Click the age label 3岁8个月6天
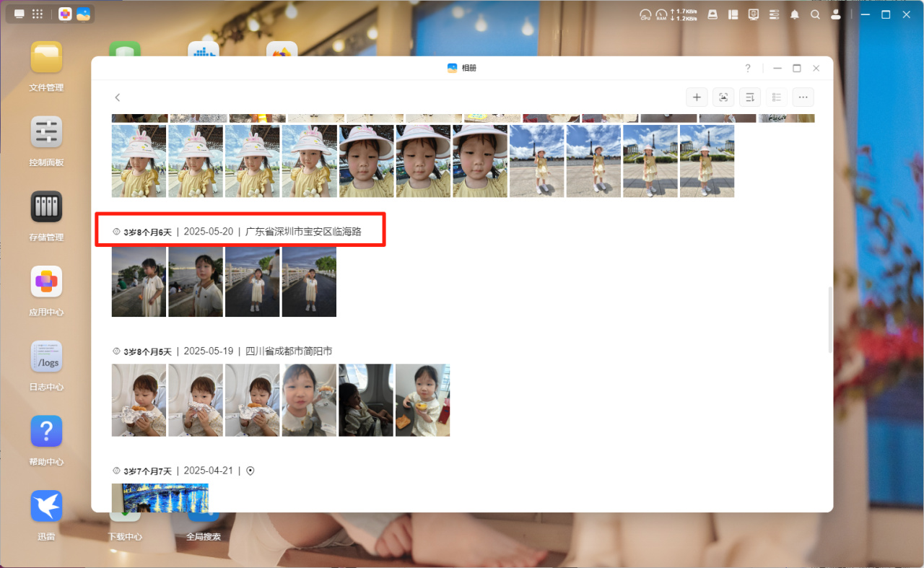This screenshot has height=568, width=924. click(x=148, y=232)
